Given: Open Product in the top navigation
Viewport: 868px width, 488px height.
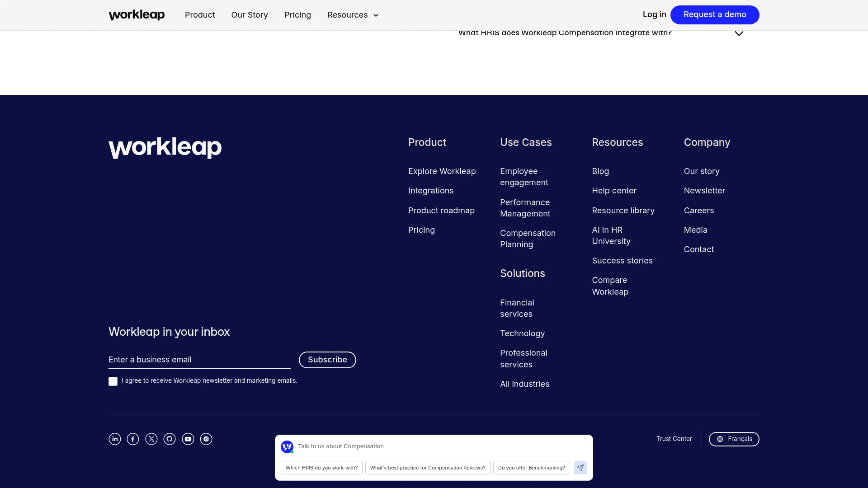Looking at the screenshot, I should [x=200, y=15].
